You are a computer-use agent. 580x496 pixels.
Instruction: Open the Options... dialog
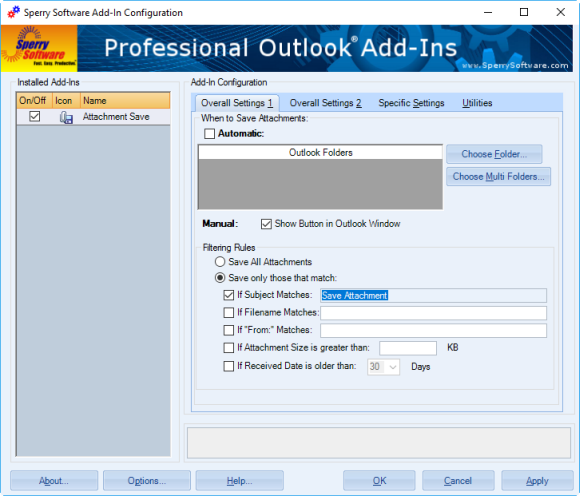click(147, 480)
